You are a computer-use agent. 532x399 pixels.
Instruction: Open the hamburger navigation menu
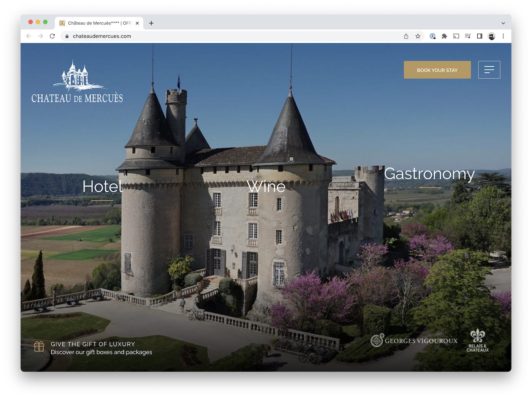click(x=489, y=70)
